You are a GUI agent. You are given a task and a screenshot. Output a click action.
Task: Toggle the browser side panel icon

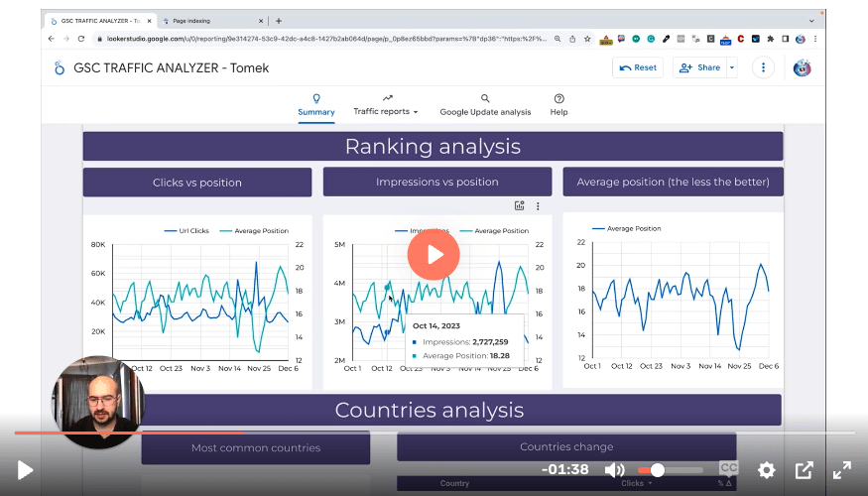click(785, 39)
